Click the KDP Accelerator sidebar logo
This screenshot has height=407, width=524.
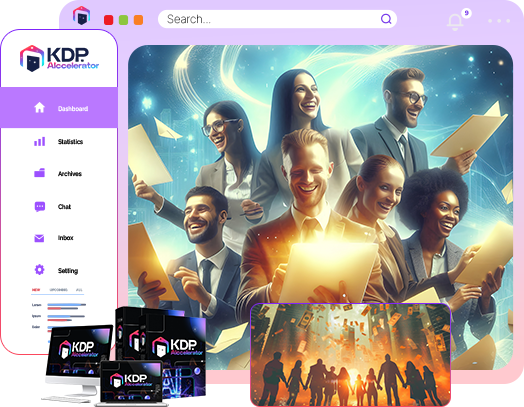pyautogui.click(x=59, y=58)
